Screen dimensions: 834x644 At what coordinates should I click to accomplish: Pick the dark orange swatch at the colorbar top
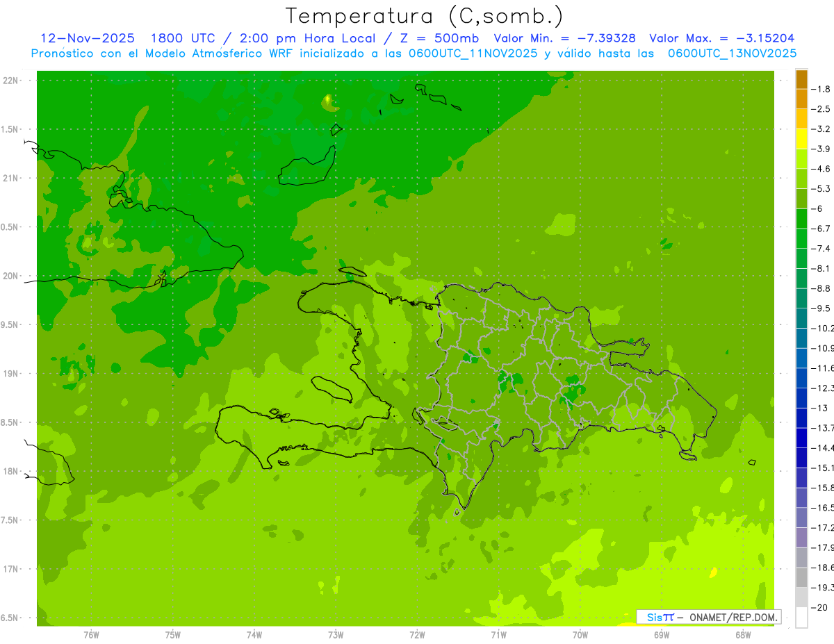click(801, 79)
